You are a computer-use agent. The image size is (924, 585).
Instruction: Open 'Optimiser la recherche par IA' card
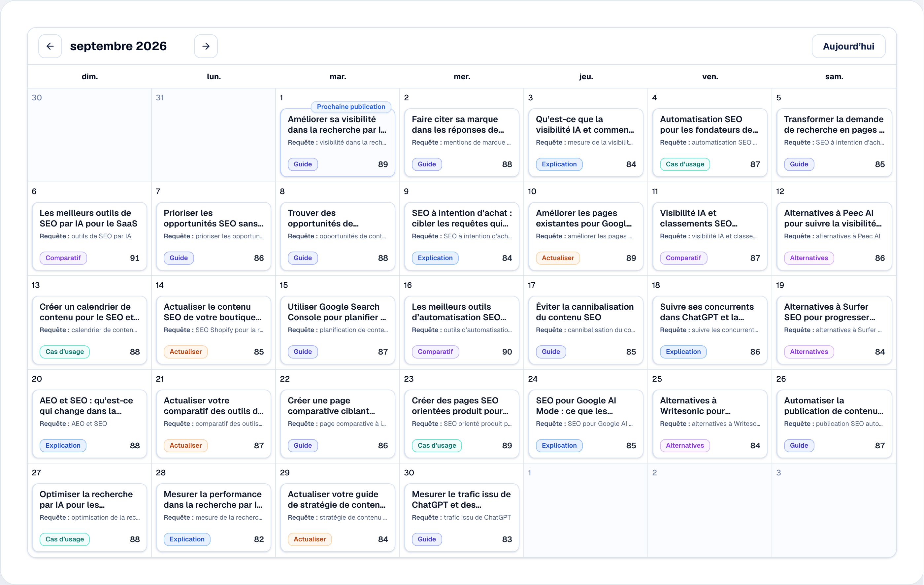(x=89, y=517)
